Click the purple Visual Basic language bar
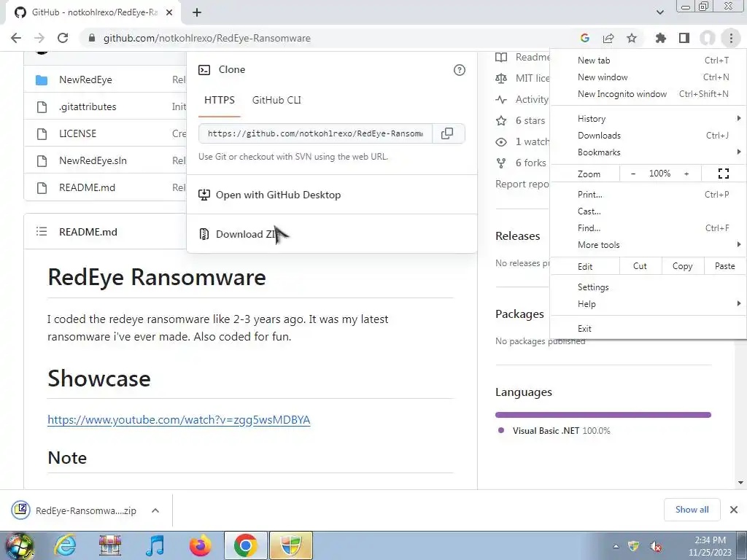747x560 pixels. pyautogui.click(x=603, y=415)
